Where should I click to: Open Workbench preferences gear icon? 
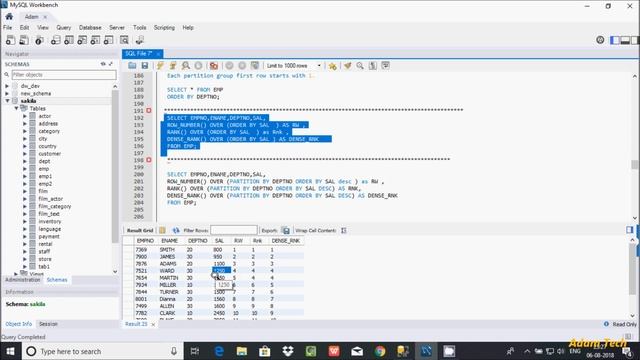click(x=600, y=40)
